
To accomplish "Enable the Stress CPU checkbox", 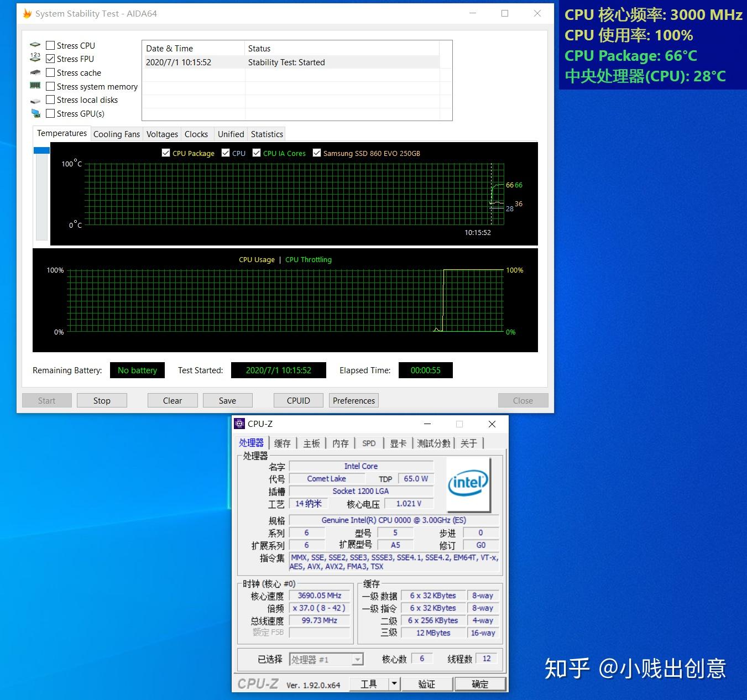I will 50,45.
